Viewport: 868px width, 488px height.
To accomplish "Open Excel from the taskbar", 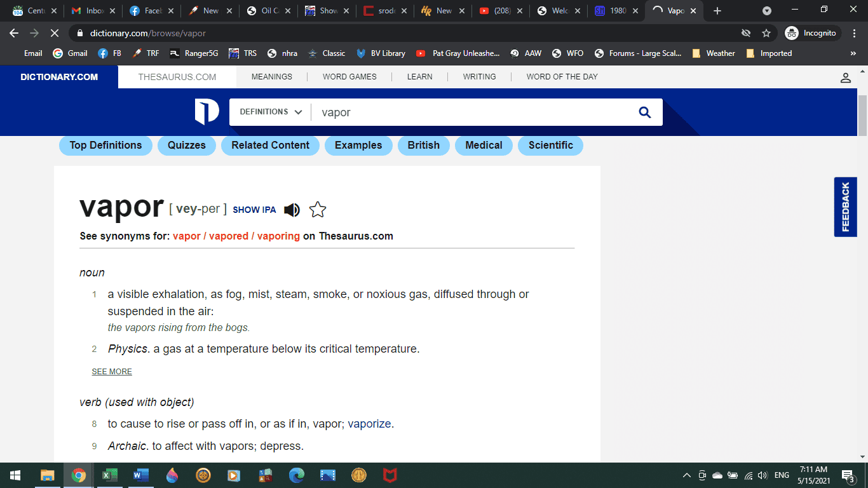I will 110,475.
